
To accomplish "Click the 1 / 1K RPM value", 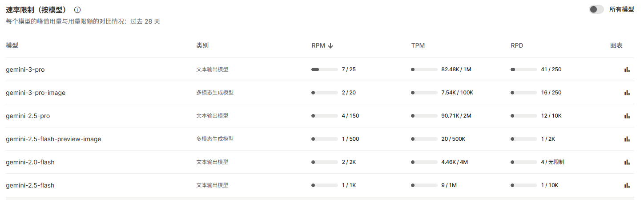I will pyautogui.click(x=349, y=185).
